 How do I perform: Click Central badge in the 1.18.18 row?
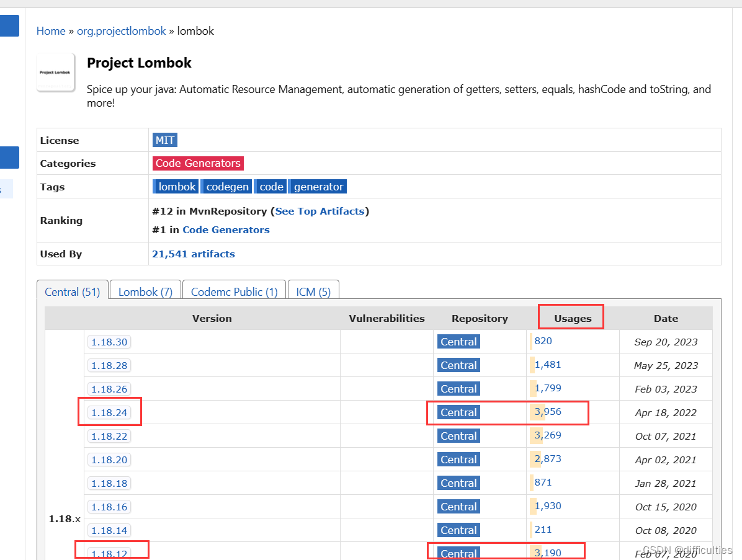[458, 483]
